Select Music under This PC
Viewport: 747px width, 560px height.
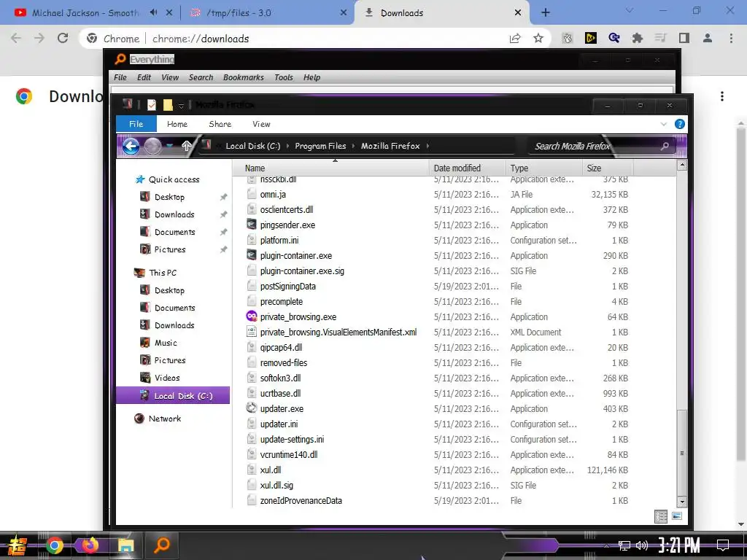166,343
